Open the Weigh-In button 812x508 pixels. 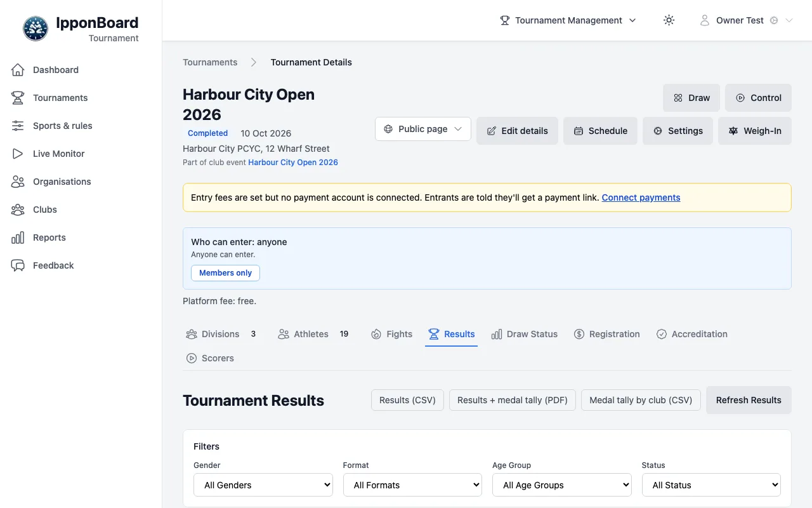tap(755, 131)
